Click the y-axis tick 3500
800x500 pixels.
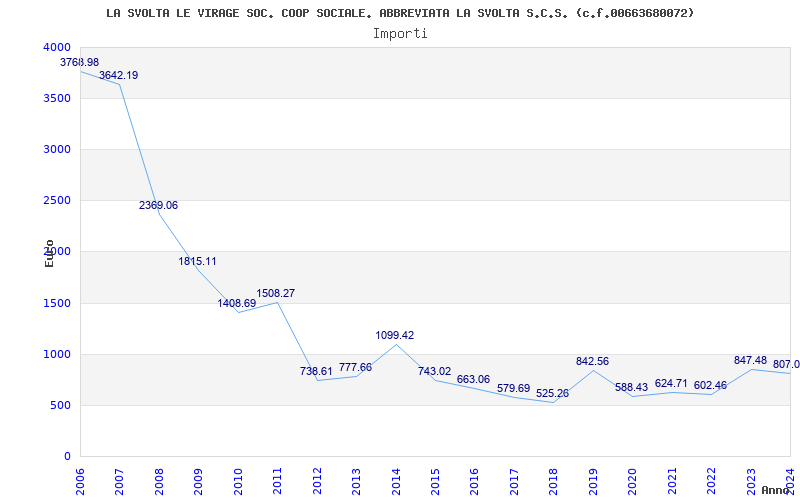click(55, 98)
